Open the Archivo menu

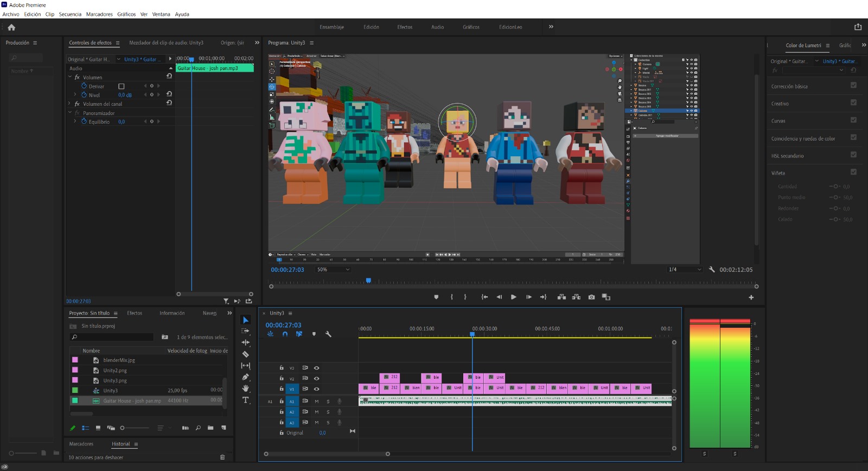pyautogui.click(x=11, y=14)
